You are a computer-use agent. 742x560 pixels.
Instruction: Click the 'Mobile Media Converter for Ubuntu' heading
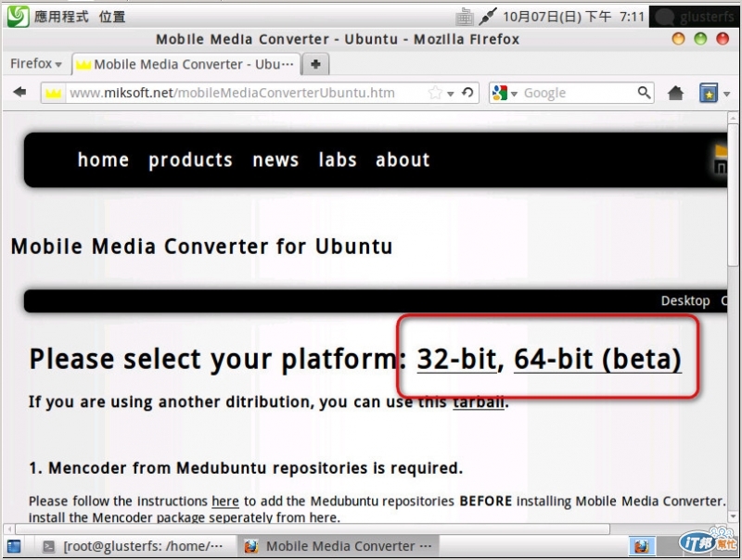coord(201,247)
